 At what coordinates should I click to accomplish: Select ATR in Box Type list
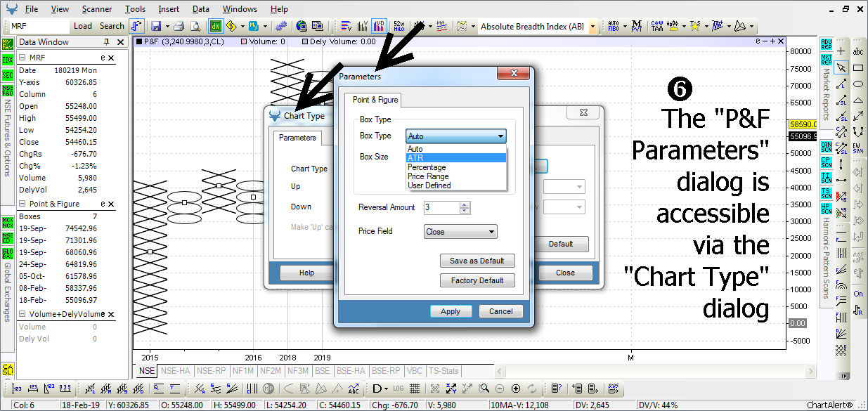point(456,158)
